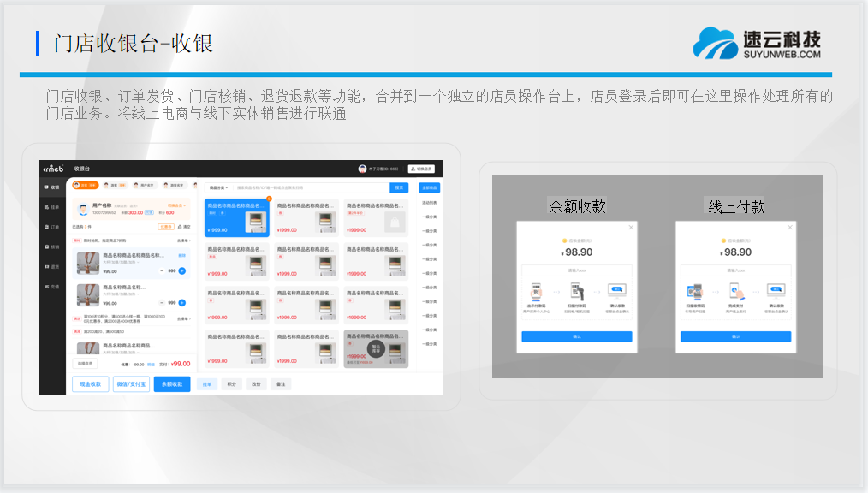This screenshot has width=868, height=493.
Task: Expand the 商品分类 dropdown
Action: (x=219, y=187)
